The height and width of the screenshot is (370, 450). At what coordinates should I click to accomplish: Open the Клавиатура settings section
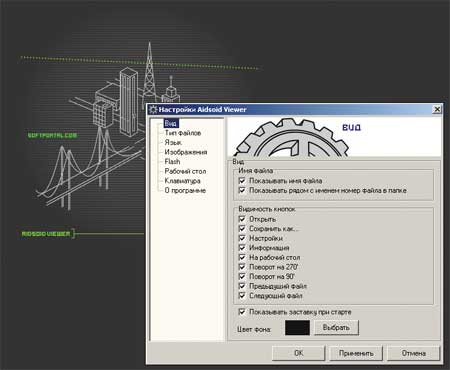coord(182,181)
